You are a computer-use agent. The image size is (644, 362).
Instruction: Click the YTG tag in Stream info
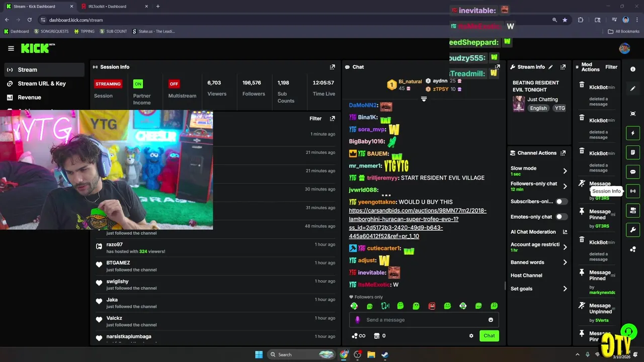pos(559,108)
